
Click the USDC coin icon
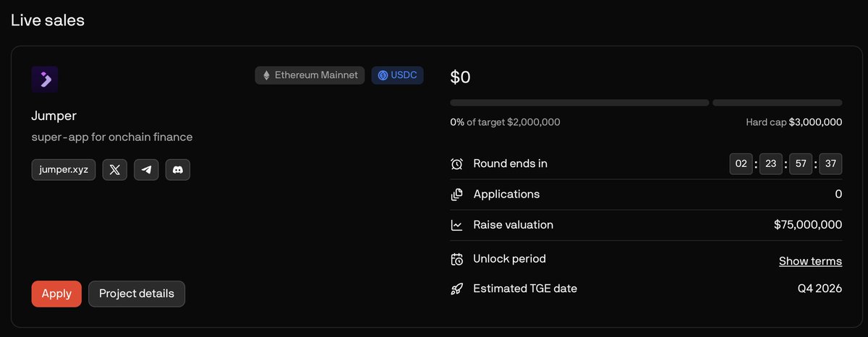click(x=383, y=75)
